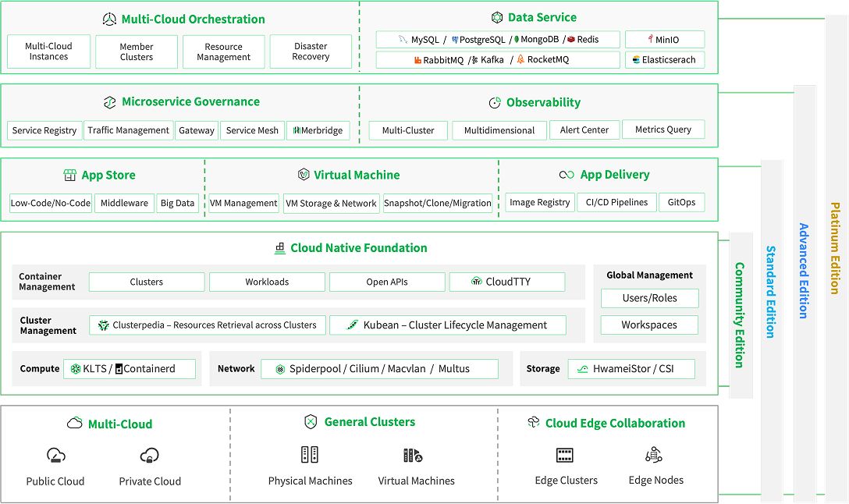Select the VM Management box
849x504 pixels.
[x=243, y=203]
